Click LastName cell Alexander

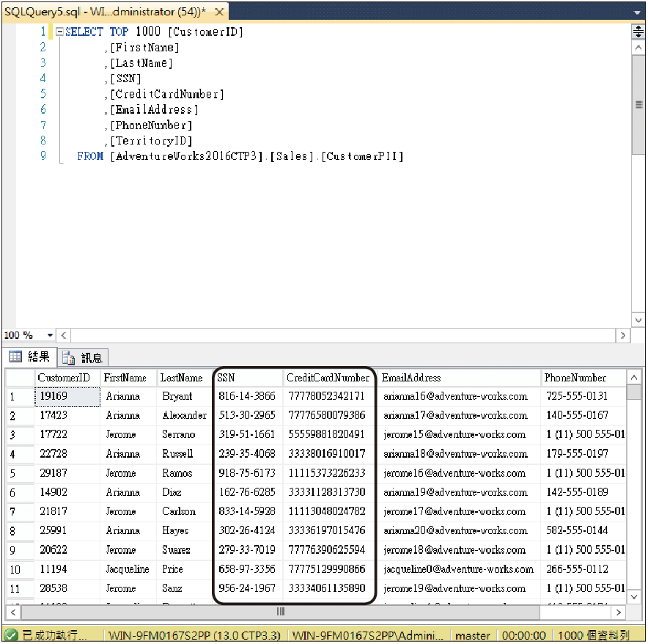184,415
